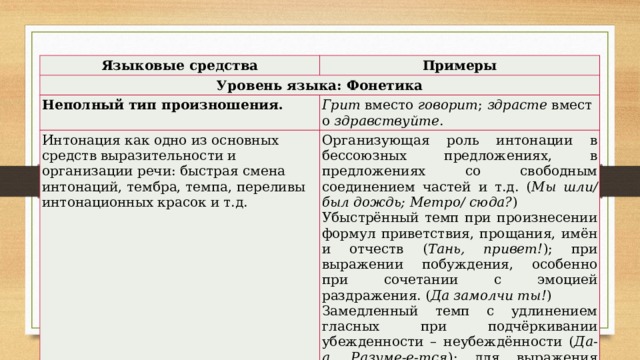The width and height of the screenshot is (640, 360).
Task: Click the cell 'Интонация как одно из основных'
Action: tap(180, 245)
